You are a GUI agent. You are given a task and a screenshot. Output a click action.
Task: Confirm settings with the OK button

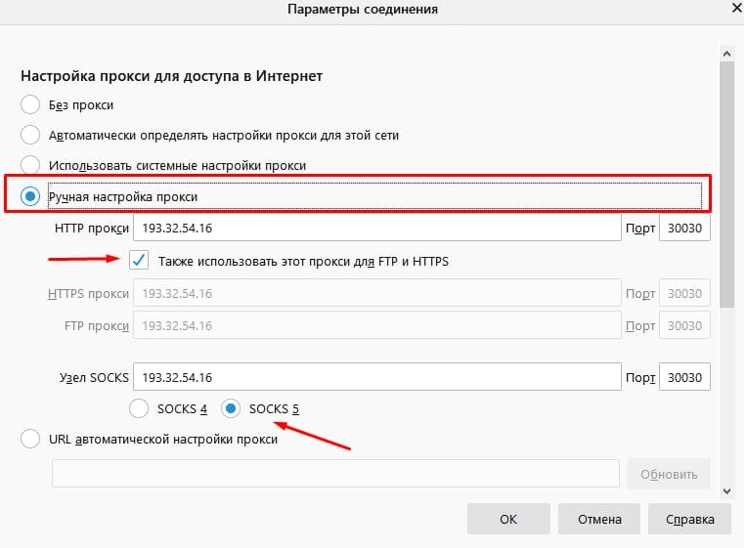[508, 519]
